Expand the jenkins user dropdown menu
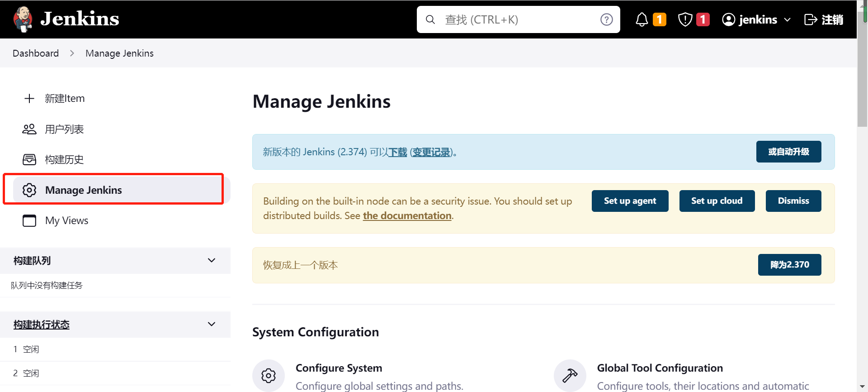The width and height of the screenshot is (868, 392). (x=787, y=20)
